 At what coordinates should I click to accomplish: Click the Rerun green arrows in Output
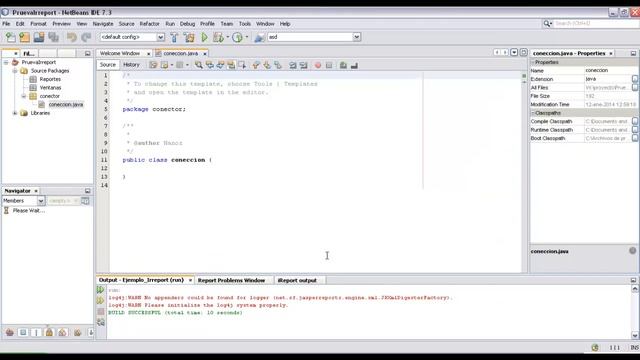[x=101, y=290]
